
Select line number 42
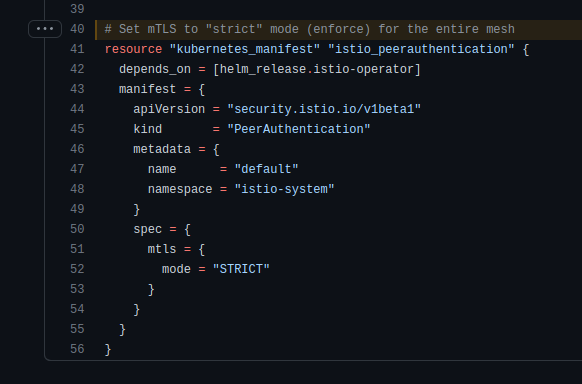pyautogui.click(x=77, y=69)
